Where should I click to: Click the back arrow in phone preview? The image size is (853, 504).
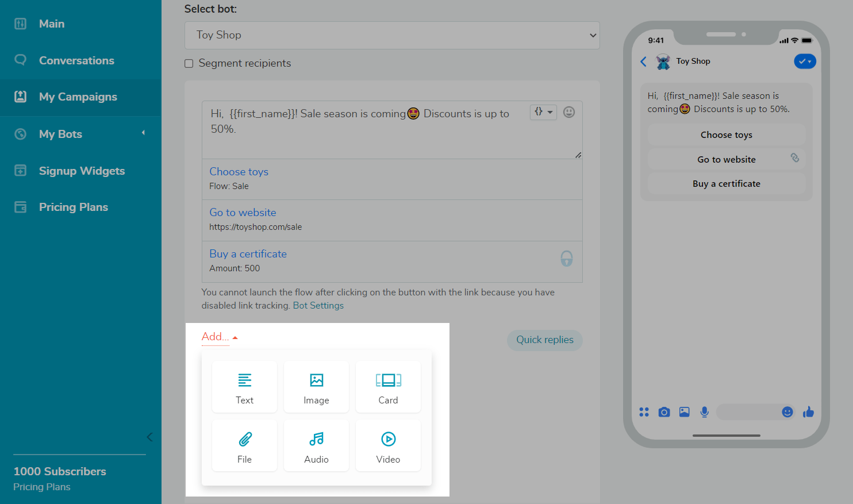(643, 61)
